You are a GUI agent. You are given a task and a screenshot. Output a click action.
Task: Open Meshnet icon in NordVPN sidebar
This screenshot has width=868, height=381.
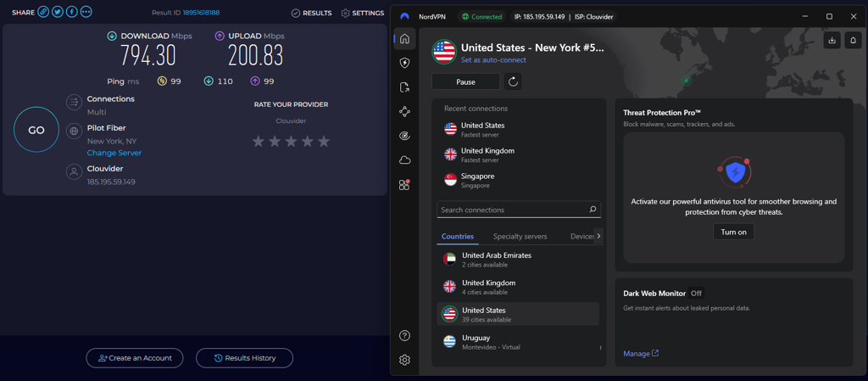[404, 112]
